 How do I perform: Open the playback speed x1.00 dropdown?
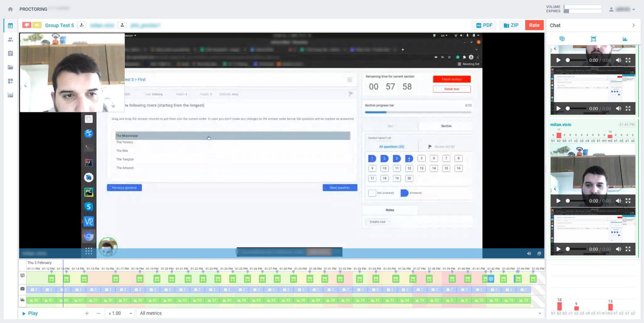120,313
